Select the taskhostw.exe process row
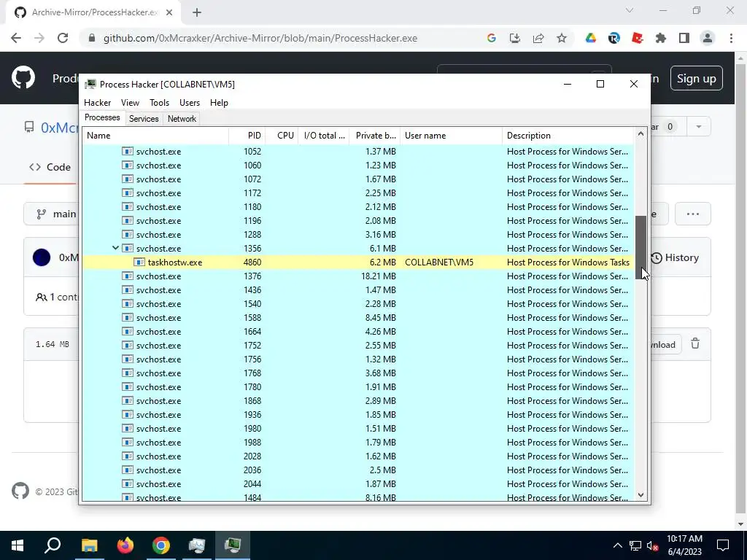747x560 pixels. point(357,262)
